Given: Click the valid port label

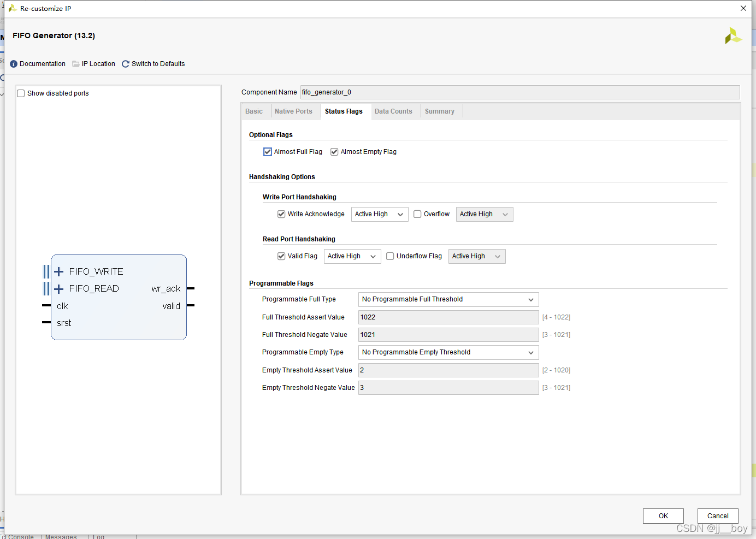Looking at the screenshot, I should click(x=171, y=306).
